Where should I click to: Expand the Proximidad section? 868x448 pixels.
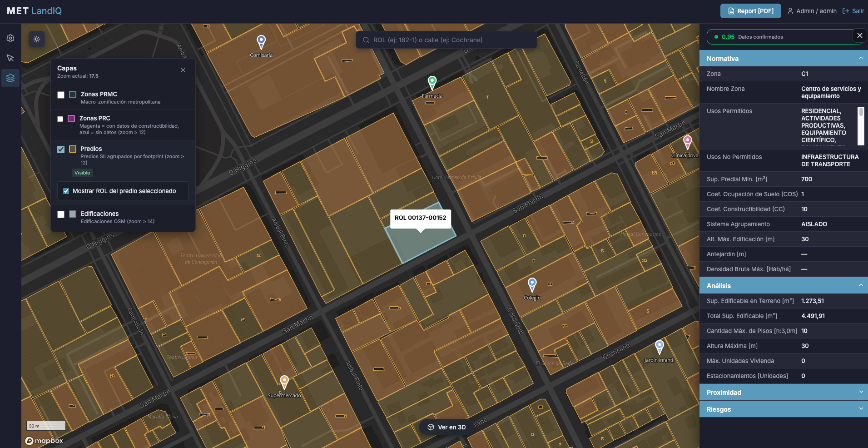coord(784,393)
